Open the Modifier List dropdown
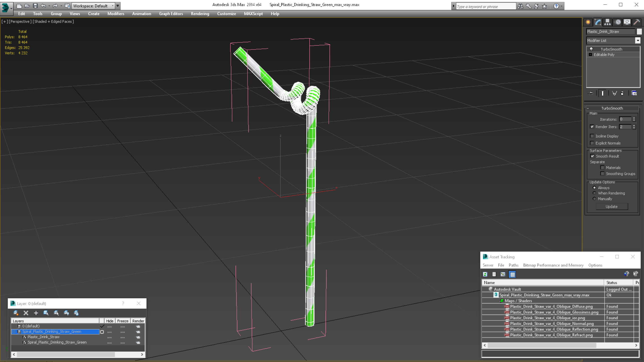 point(638,40)
